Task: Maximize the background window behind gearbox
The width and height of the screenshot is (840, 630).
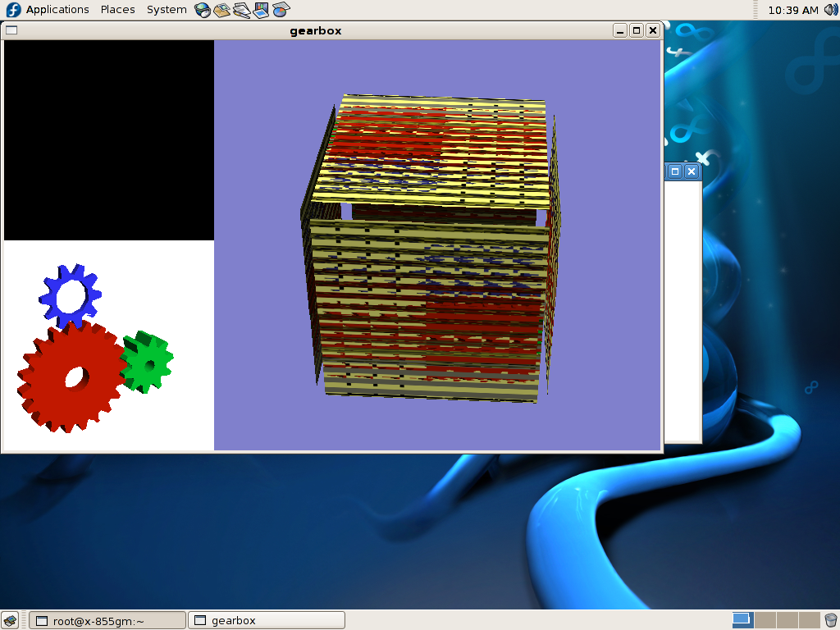Action: click(675, 171)
